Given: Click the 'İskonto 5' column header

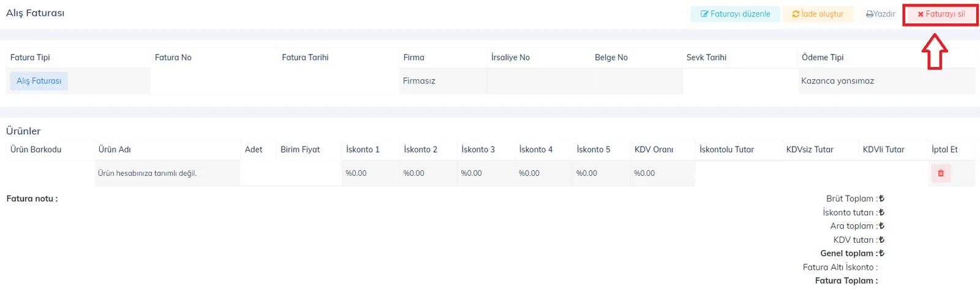Looking at the screenshot, I should [x=594, y=150].
